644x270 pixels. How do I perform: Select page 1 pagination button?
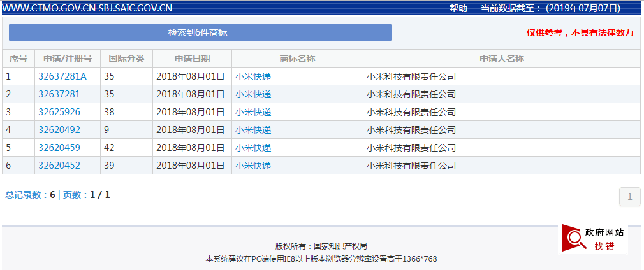coord(629,197)
